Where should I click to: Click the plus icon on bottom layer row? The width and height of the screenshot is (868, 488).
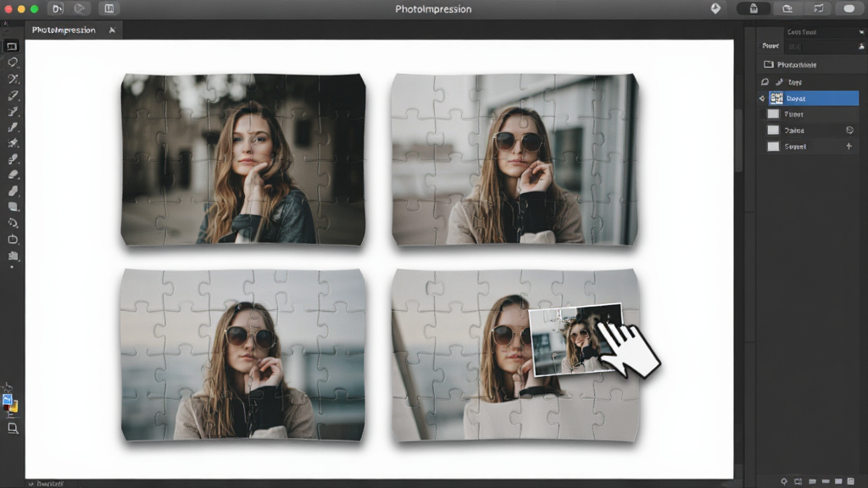(849, 146)
